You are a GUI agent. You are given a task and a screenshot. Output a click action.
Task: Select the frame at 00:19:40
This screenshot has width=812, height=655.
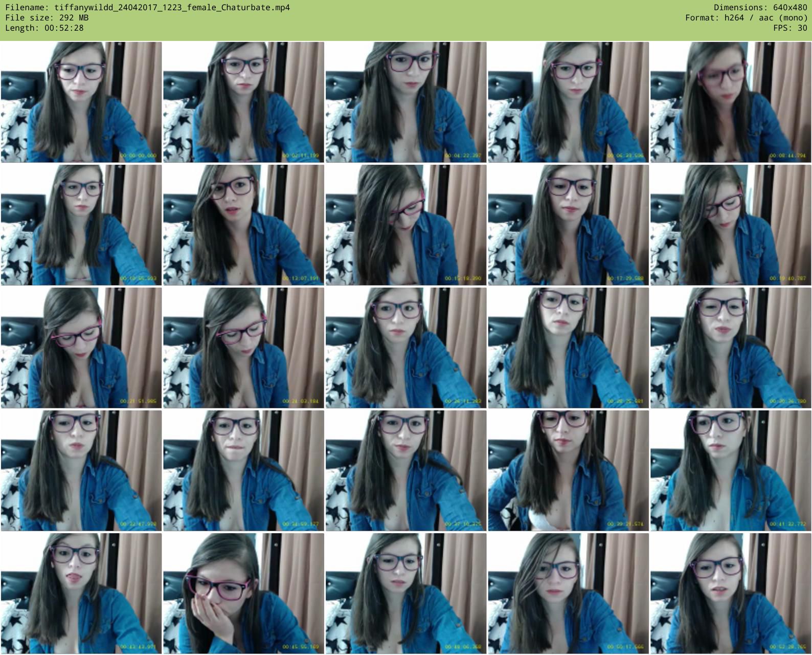click(731, 225)
